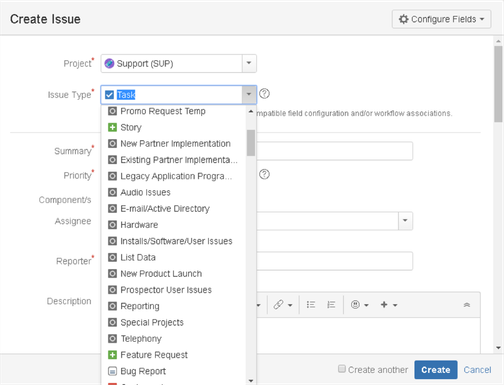Click the icon beside Audio Issues
The width and height of the screenshot is (504, 385).
[112, 192]
